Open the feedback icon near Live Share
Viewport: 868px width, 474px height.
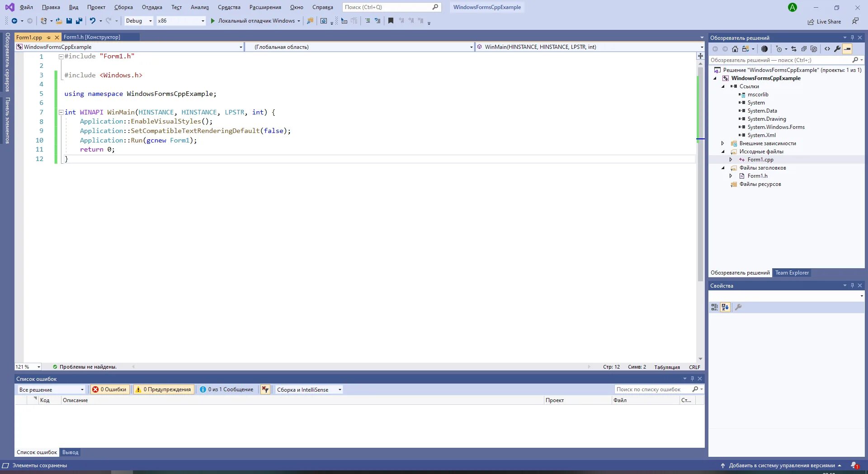[x=855, y=21]
